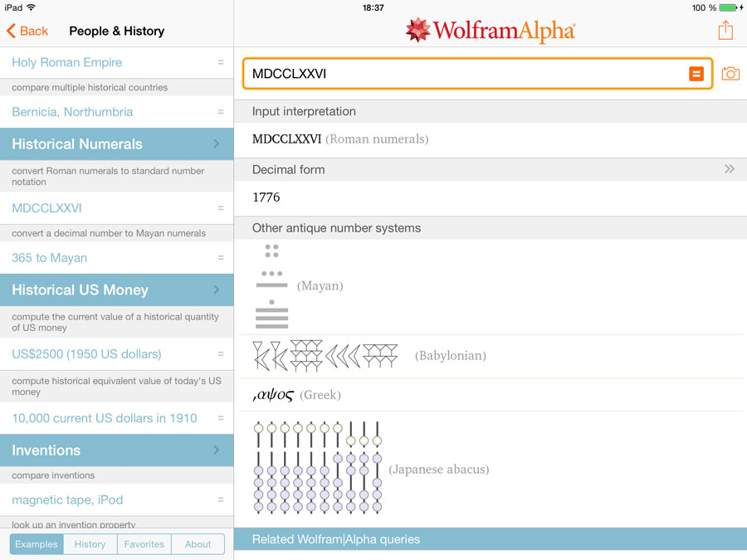
Task: Tap the battery status icon
Action: point(728,7)
